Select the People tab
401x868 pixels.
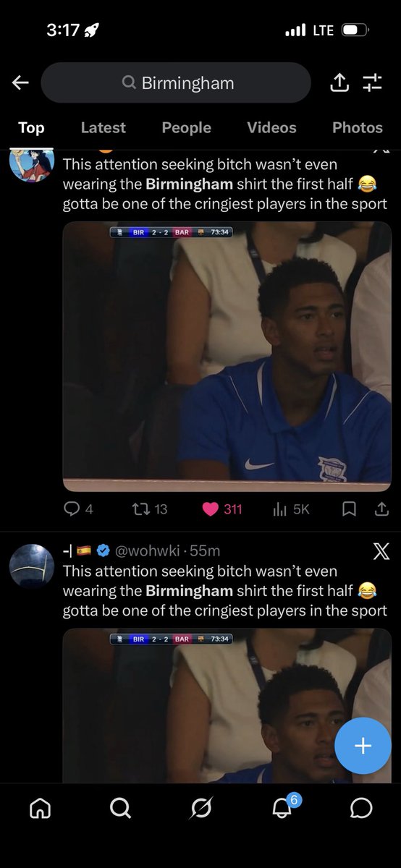coord(186,127)
